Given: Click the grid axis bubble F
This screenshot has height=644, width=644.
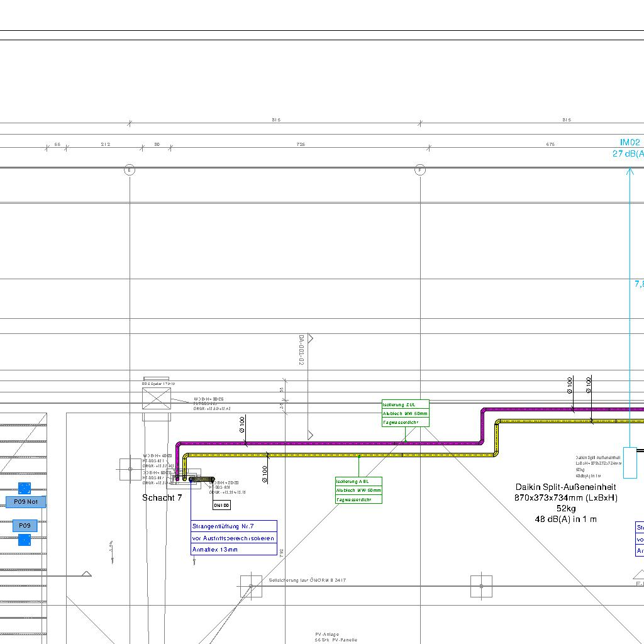Looking at the screenshot, I should click(x=420, y=170).
